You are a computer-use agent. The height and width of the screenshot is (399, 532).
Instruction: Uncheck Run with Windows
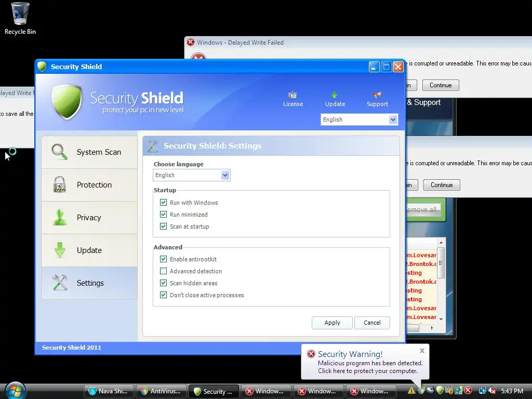coord(163,203)
